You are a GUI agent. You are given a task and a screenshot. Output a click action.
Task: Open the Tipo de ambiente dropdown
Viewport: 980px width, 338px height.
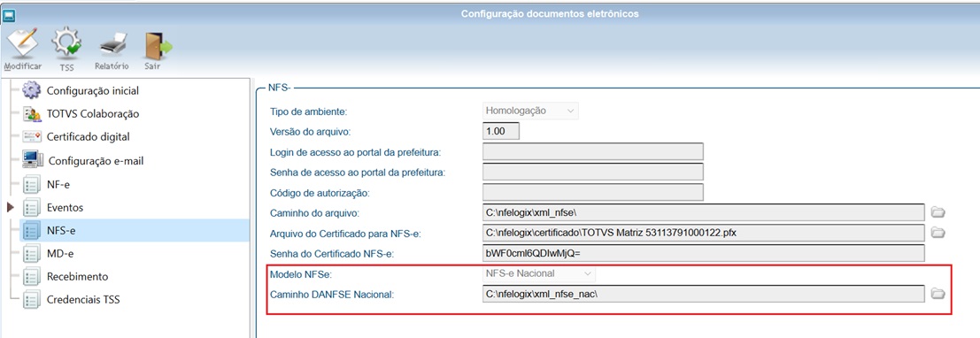(x=530, y=111)
